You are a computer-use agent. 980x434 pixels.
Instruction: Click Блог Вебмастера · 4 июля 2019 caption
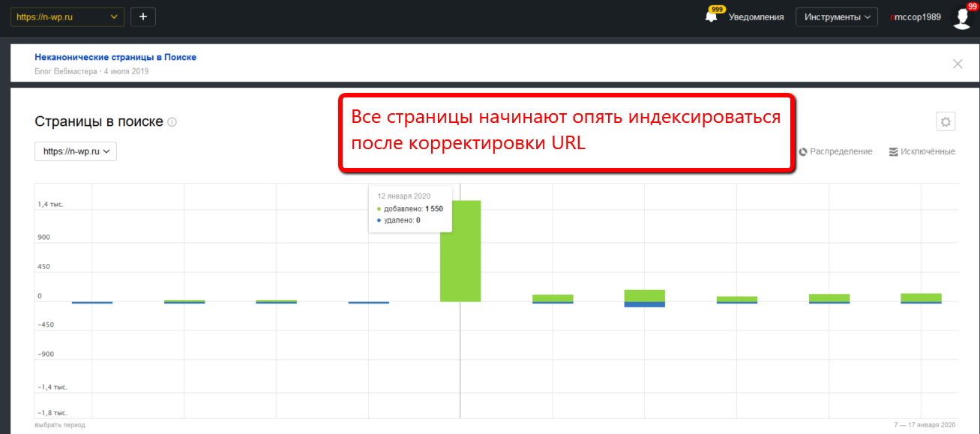tap(91, 71)
